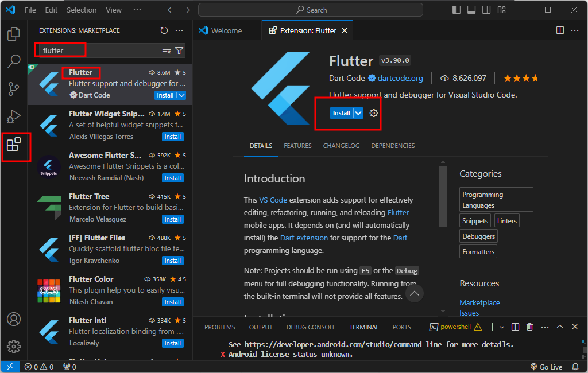
Task: Clear extensions search results
Action: tap(166, 50)
